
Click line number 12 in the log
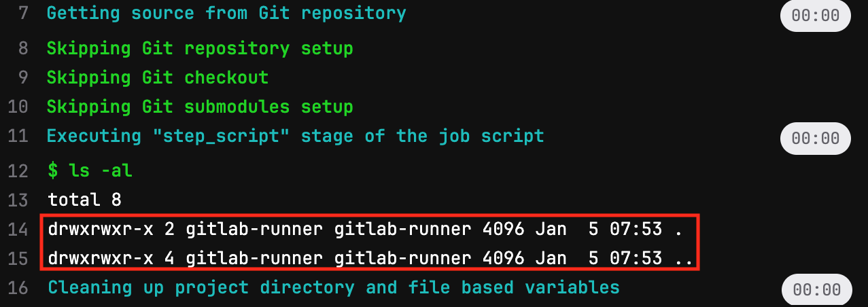18,171
